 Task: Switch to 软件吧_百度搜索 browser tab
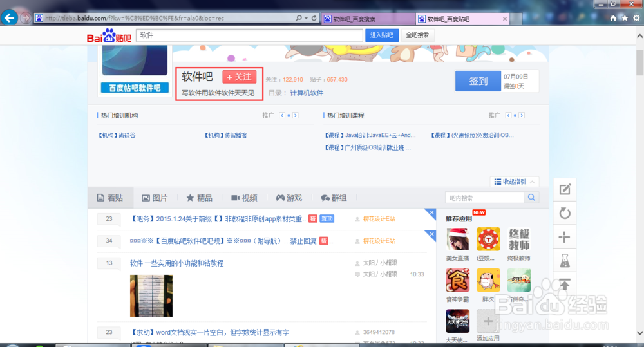tap(368, 19)
